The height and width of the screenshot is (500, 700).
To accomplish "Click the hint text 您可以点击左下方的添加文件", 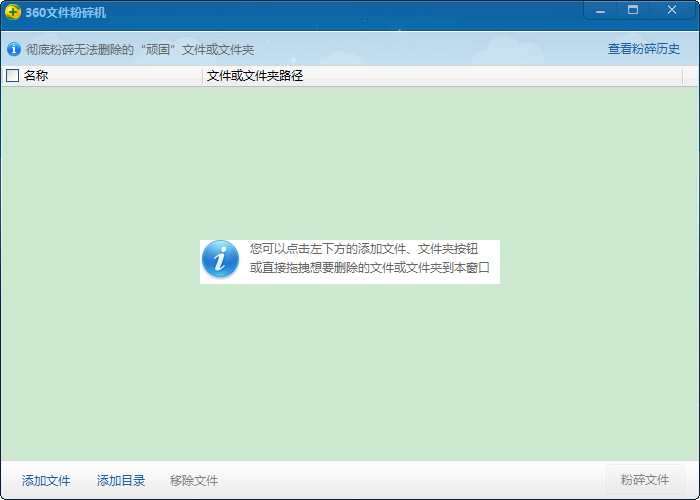I will tap(364, 249).
